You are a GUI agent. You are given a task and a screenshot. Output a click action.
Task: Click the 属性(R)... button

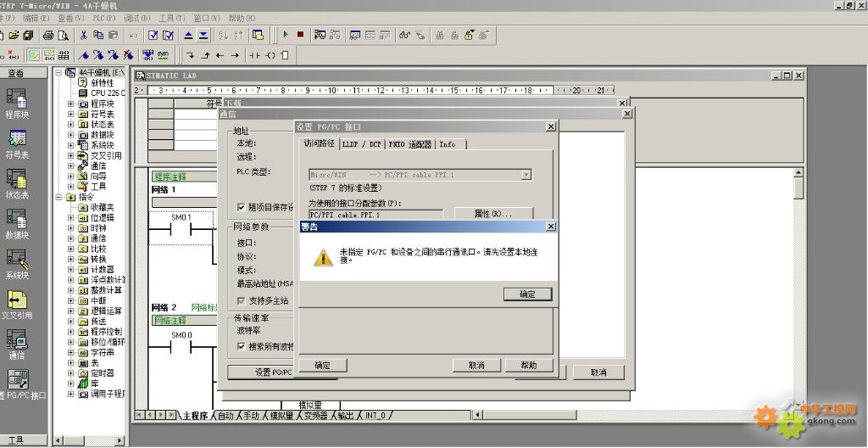493,214
